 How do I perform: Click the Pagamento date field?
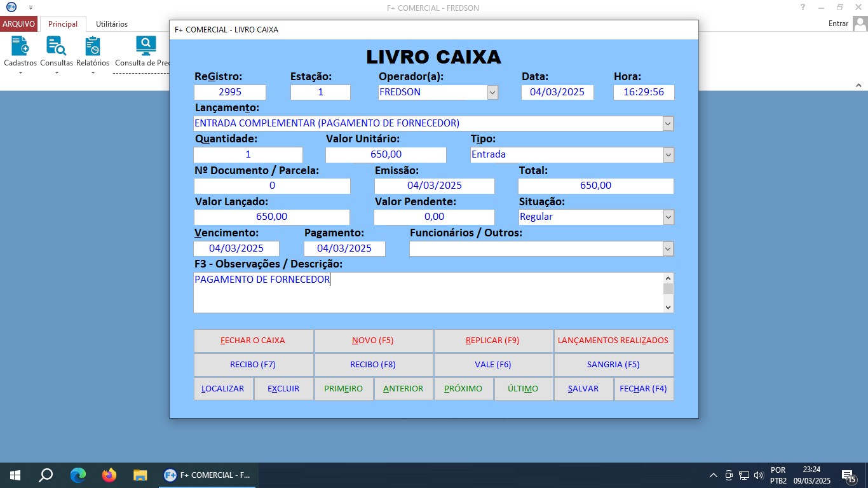pyautogui.click(x=344, y=248)
